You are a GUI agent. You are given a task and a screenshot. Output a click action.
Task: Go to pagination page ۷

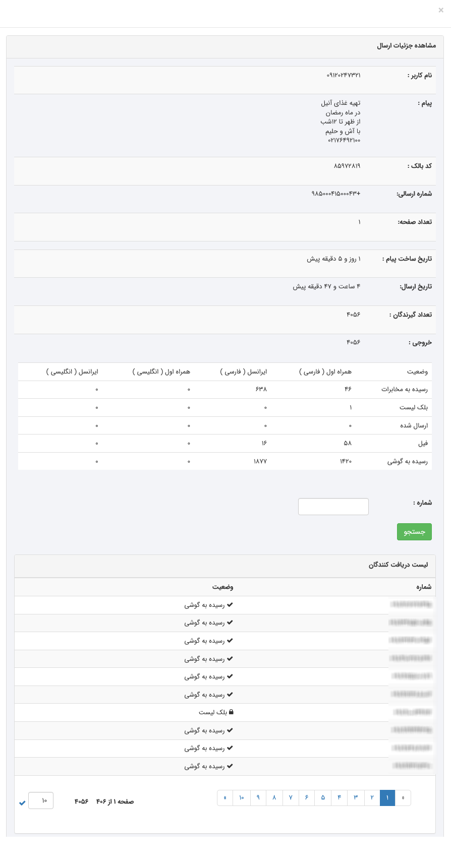pos(291,798)
